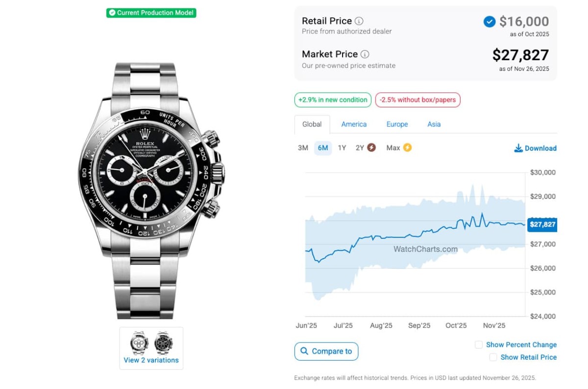588x389 pixels.
Task: Click the white dial variation thumbnail
Action: coord(139,343)
